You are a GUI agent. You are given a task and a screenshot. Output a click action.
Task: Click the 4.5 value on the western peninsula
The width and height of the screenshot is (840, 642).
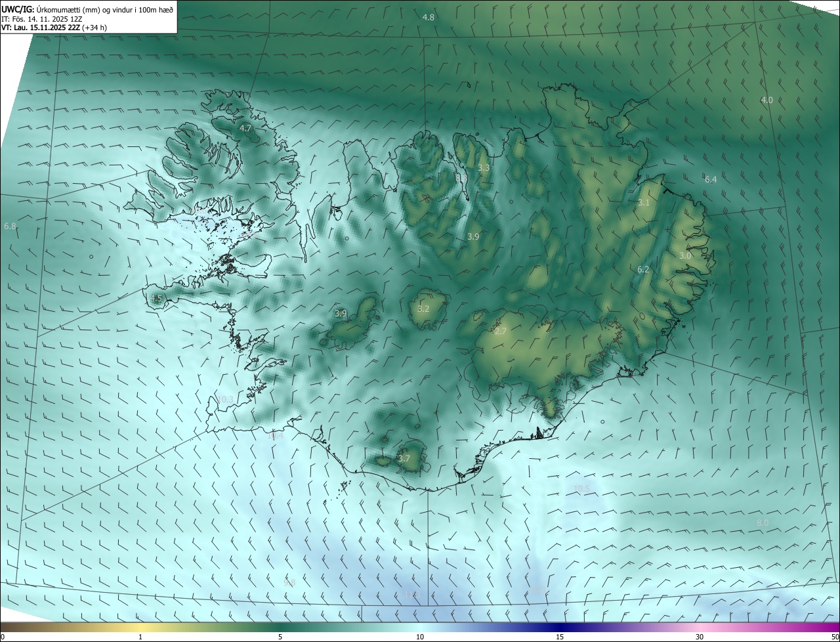(156, 299)
